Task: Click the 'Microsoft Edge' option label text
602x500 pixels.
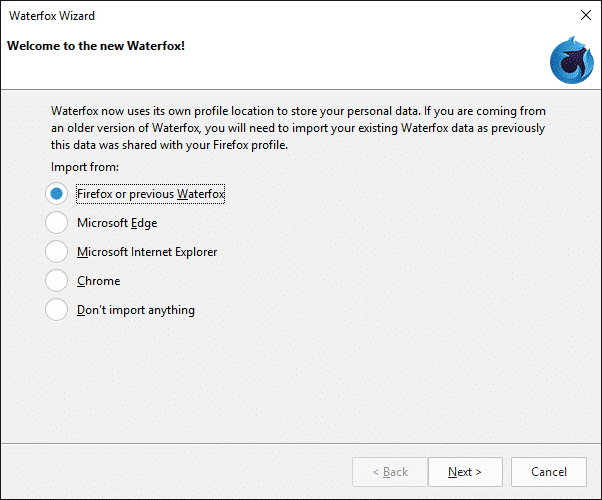Action: [x=117, y=223]
